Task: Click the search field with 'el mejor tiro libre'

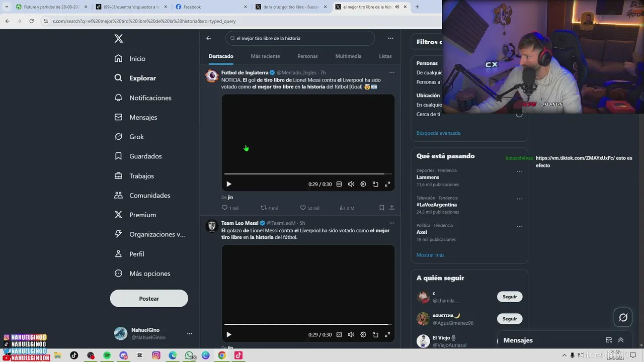Action: click(300, 38)
